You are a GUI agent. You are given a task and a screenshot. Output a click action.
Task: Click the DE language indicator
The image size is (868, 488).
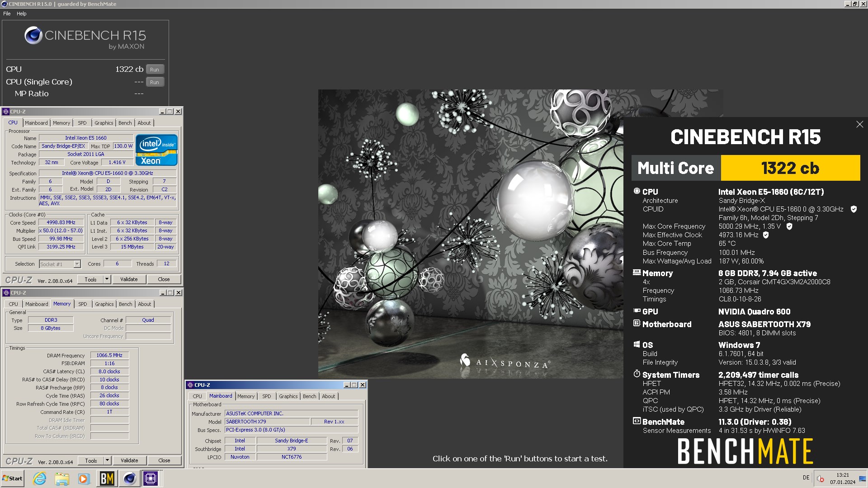point(806,478)
